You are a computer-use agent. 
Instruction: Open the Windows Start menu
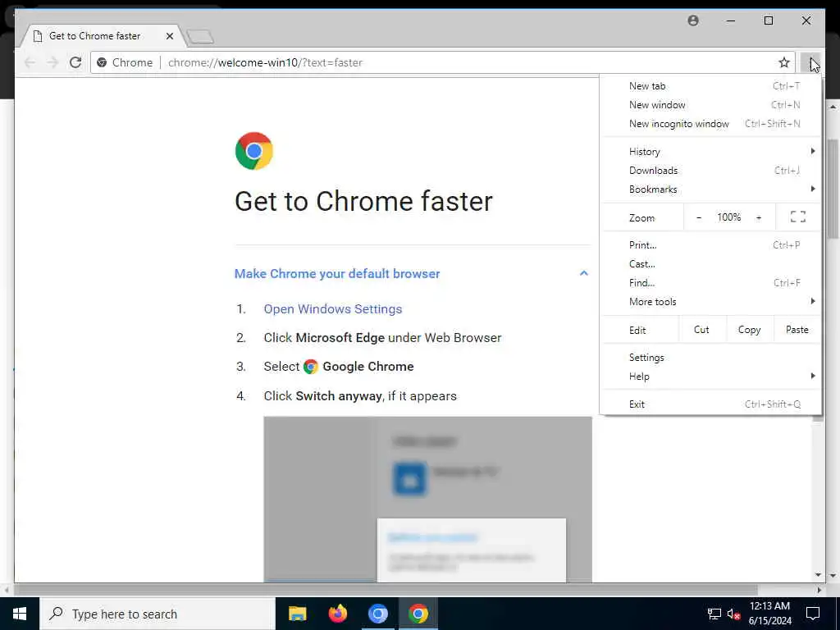(20, 614)
